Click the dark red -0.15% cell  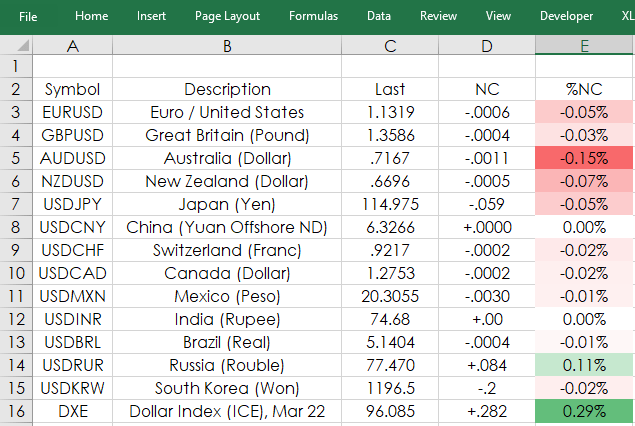coord(585,158)
